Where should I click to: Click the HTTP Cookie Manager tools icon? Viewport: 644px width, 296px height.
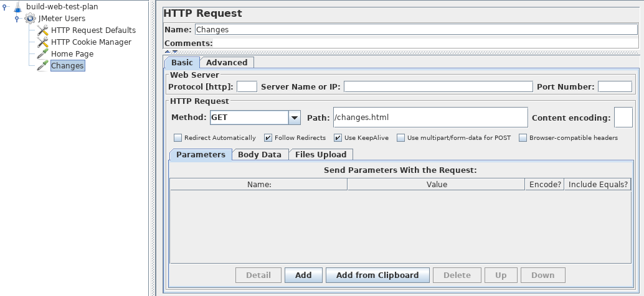[x=42, y=42]
